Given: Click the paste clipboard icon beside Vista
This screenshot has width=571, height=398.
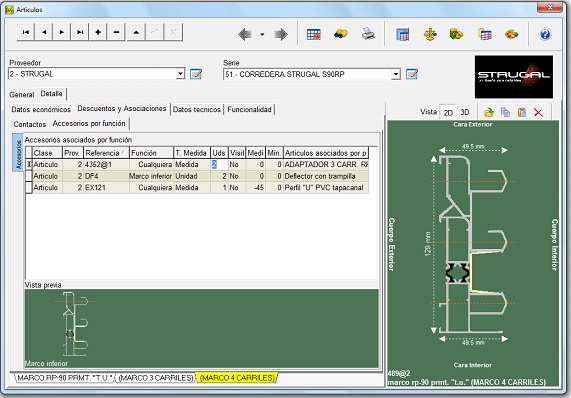Looking at the screenshot, I should coord(522,112).
